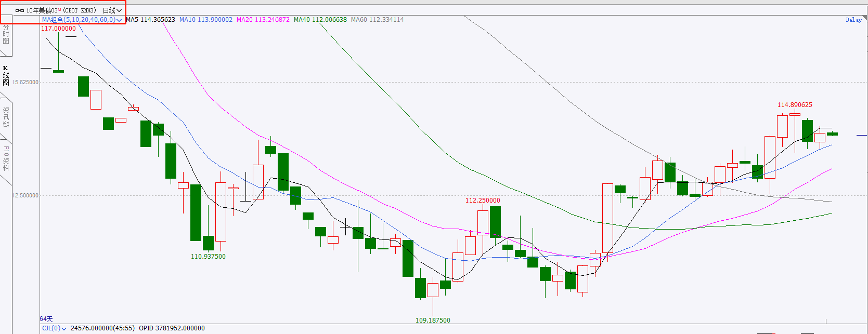Click the OPID 3781952.000000 open interest value
This screenshot has width=868, height=334.
click(172, 328)
